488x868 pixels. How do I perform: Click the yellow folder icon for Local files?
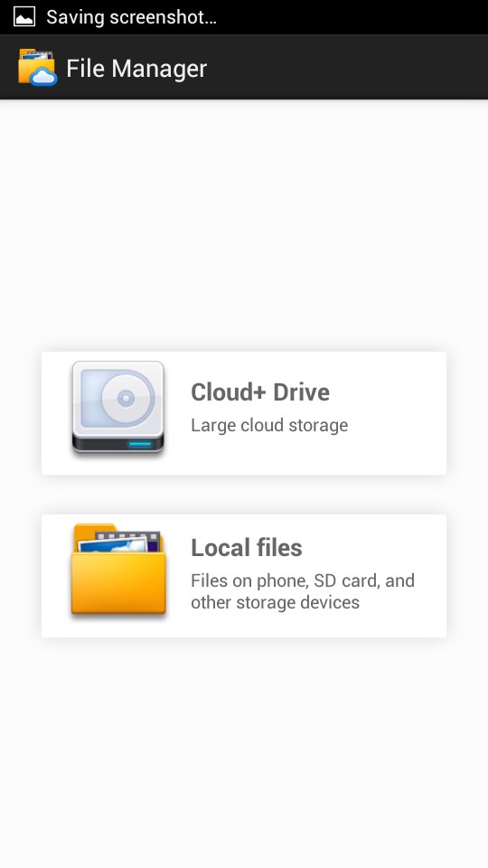(x=117, y=571)
